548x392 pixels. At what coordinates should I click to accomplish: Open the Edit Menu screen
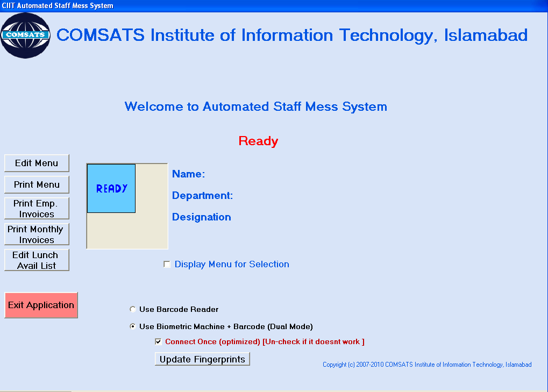click(37, 163)
